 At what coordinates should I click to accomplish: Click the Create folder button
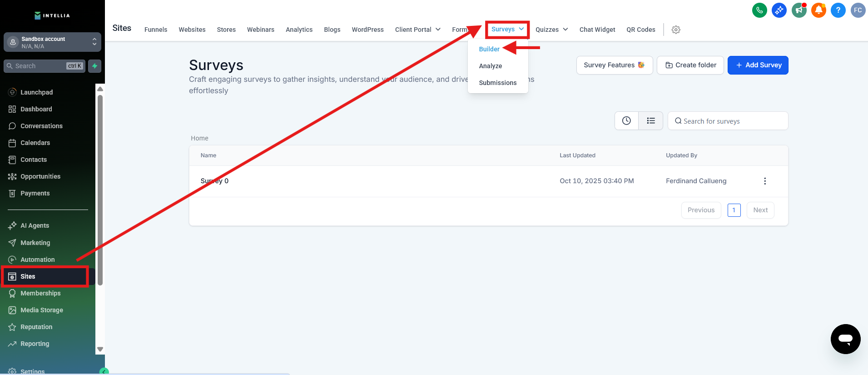(690, 65)
